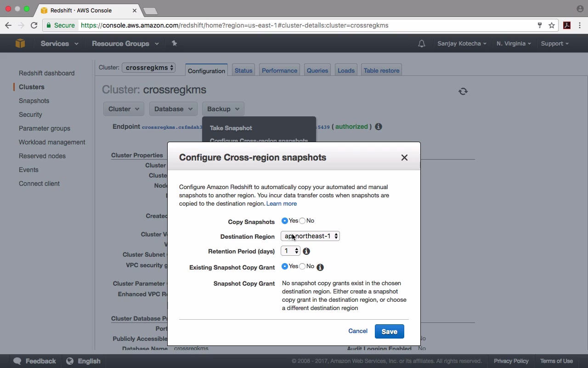Image resolution: width=588 pixels, height=368 pixels.
Task: Open the notifications bell
Action: coord(421,44)
